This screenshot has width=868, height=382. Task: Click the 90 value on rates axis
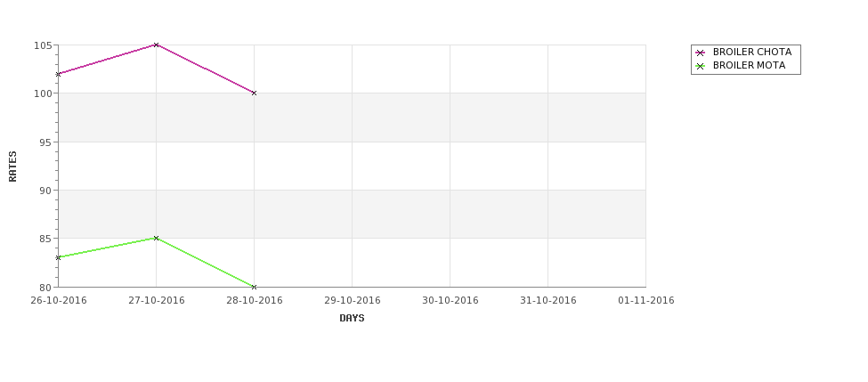pos(46,191)
